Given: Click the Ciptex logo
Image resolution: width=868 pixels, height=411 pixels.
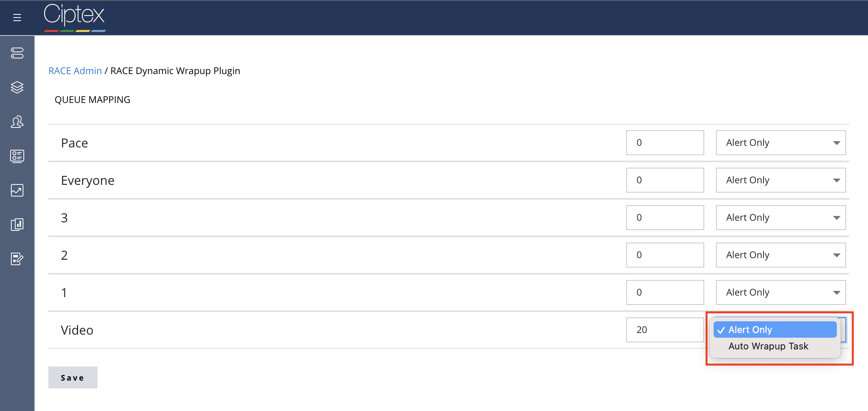Looking at the screenshot, I should tap(74, 18).
